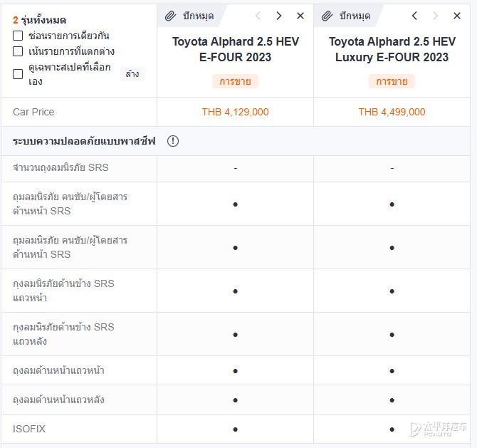Click ถุงลมด้านหน้าแถวหน้า row label
Viewport: 477px width, 448px height.
58,370
